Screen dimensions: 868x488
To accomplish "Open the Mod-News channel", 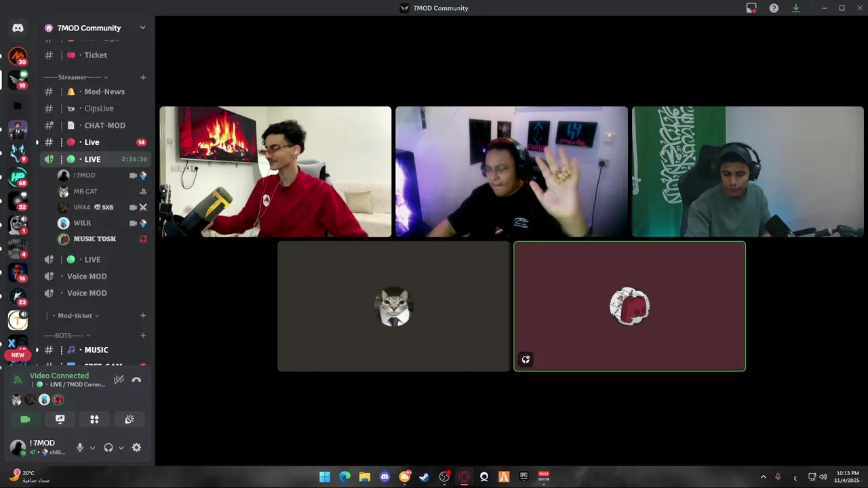I will point(95,91).
